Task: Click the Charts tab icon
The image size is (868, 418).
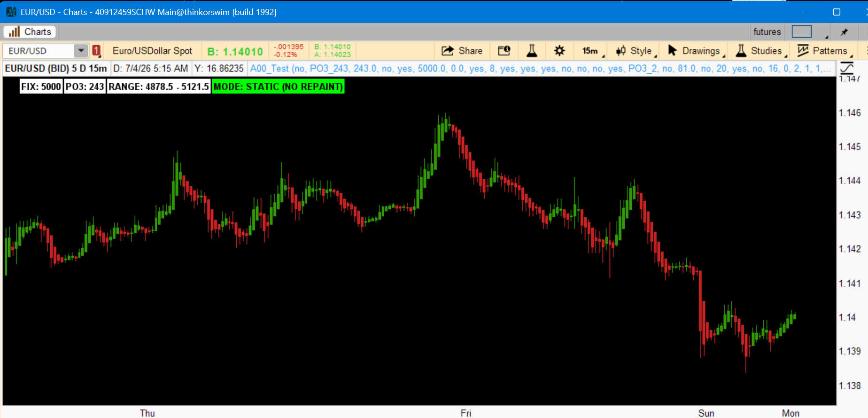Action: (15, 32)
